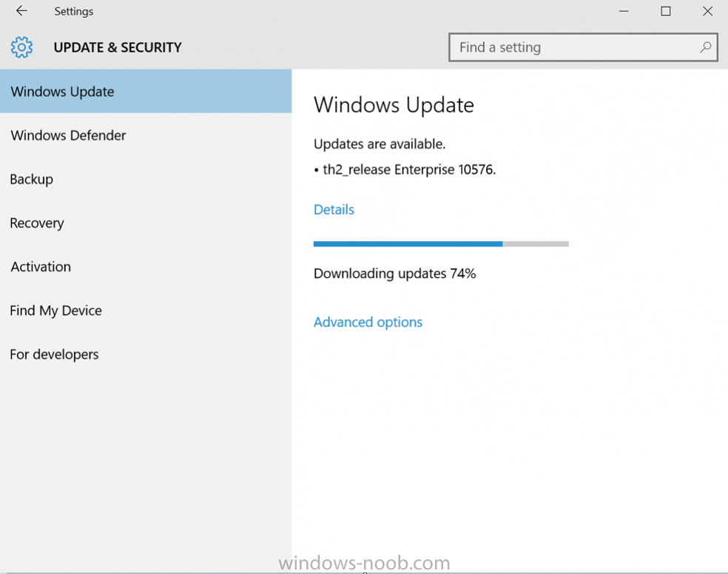Viewport: 728px width, 574px height.
Task: Go back using the back arrow
Action: (21, 10)
